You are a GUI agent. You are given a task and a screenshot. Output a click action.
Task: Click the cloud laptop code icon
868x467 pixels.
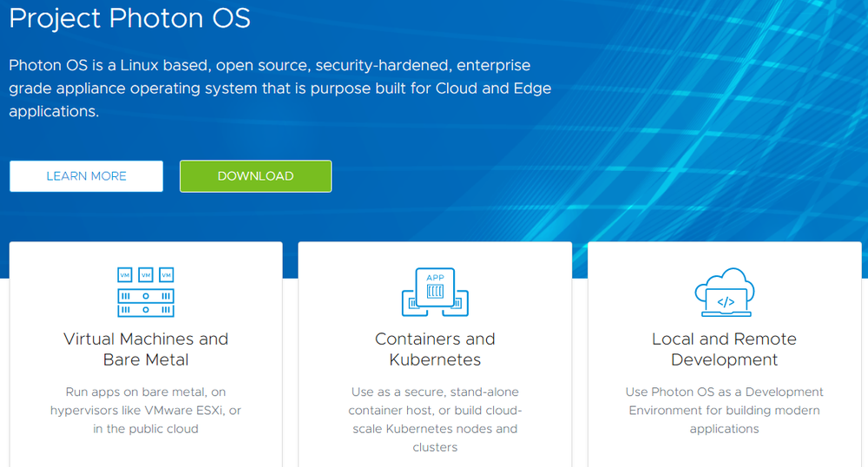[725, 293]
